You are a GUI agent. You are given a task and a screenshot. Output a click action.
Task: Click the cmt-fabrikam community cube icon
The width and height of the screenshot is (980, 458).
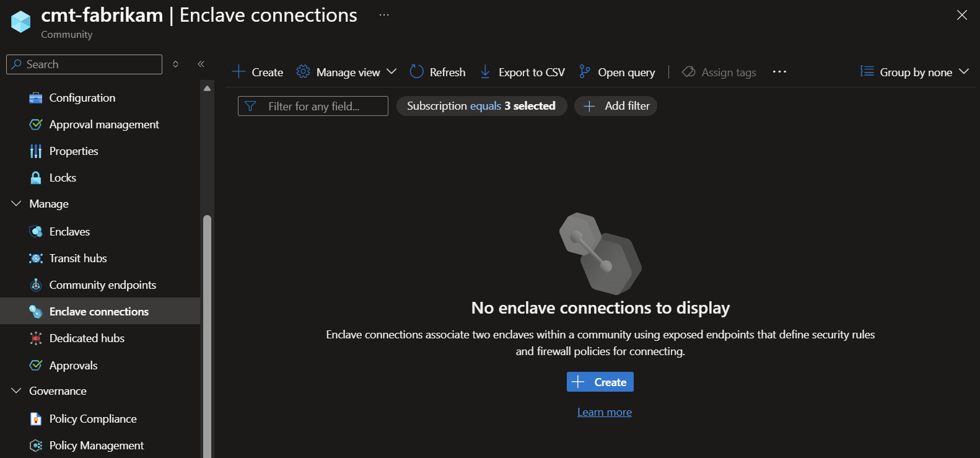click(x=20, y=22)
